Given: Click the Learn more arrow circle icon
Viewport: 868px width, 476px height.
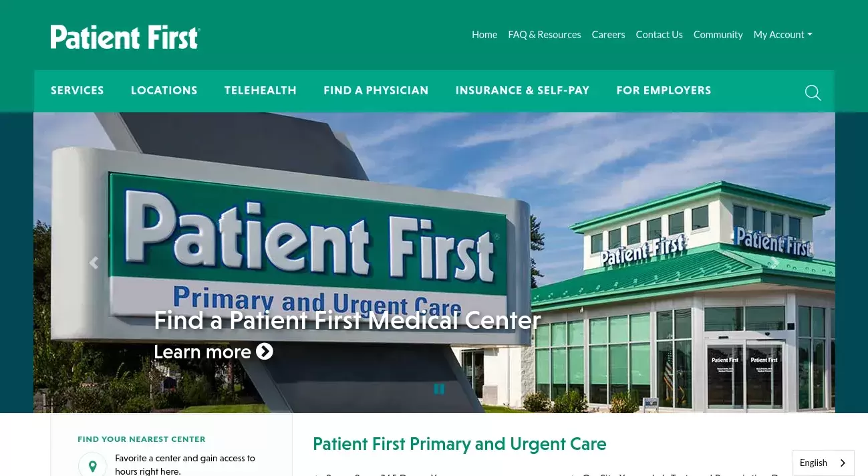Looking at the screenshot, I should 265,351.
